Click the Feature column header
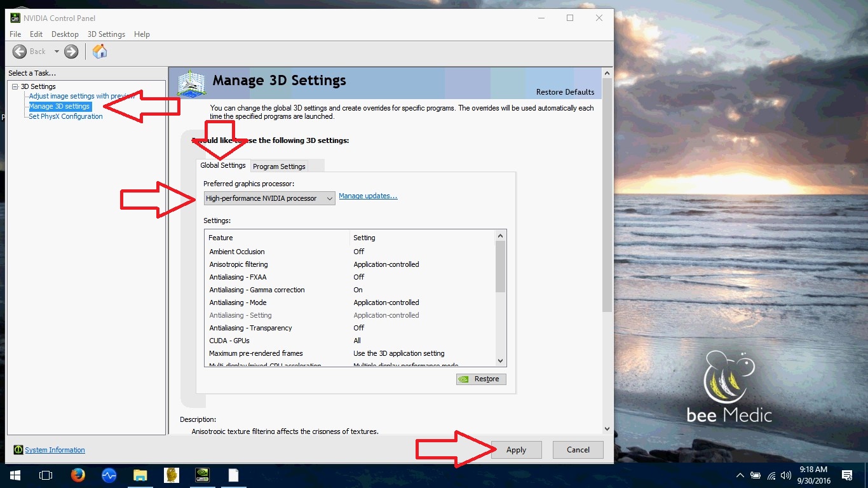This screenshot has width=868, height=488. [278, 238]
